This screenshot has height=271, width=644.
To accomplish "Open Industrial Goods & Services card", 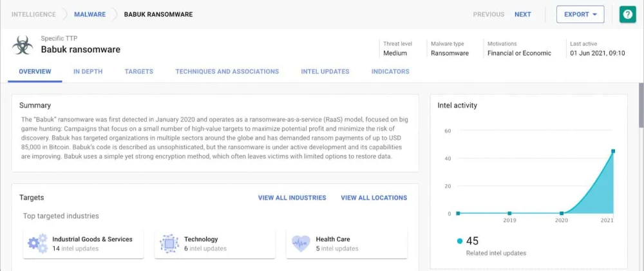I will click(x=83, y=244).
